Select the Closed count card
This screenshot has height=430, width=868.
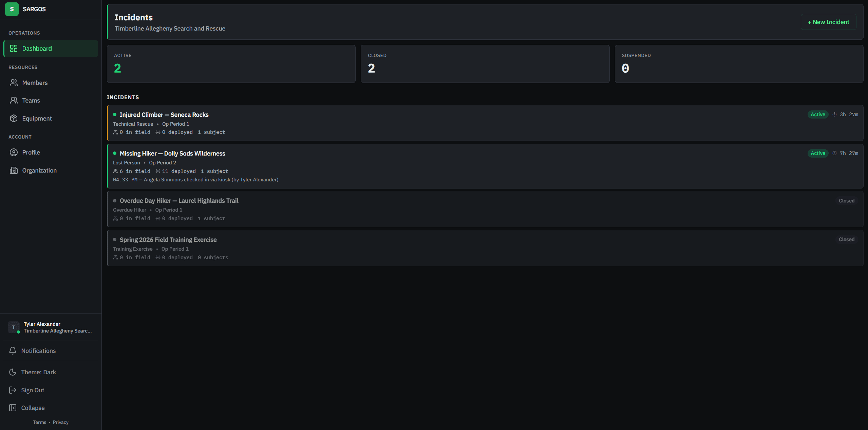click(485, 64)
